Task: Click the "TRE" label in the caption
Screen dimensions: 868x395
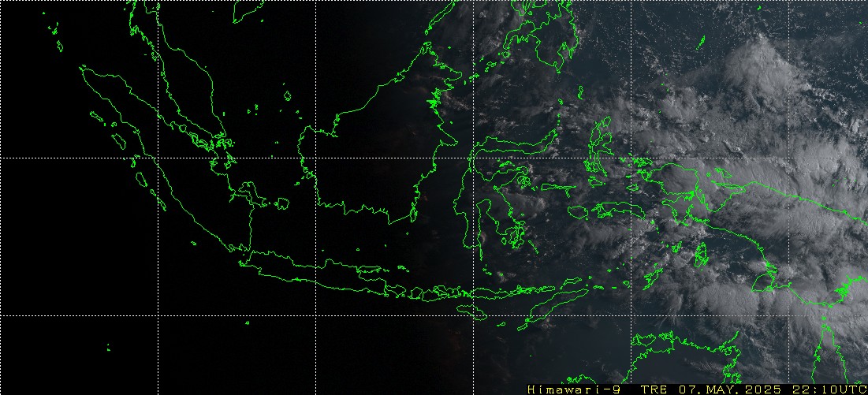Action: click(654, 389)
